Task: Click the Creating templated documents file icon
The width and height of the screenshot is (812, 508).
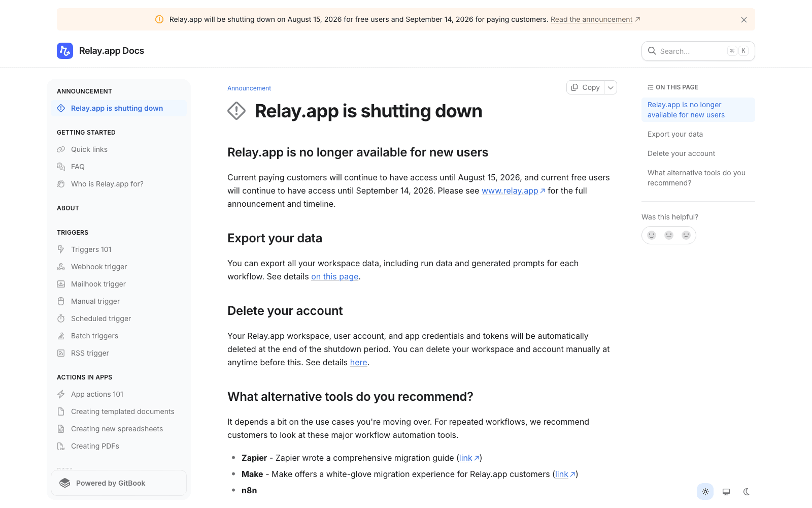Action: point(61,411)
